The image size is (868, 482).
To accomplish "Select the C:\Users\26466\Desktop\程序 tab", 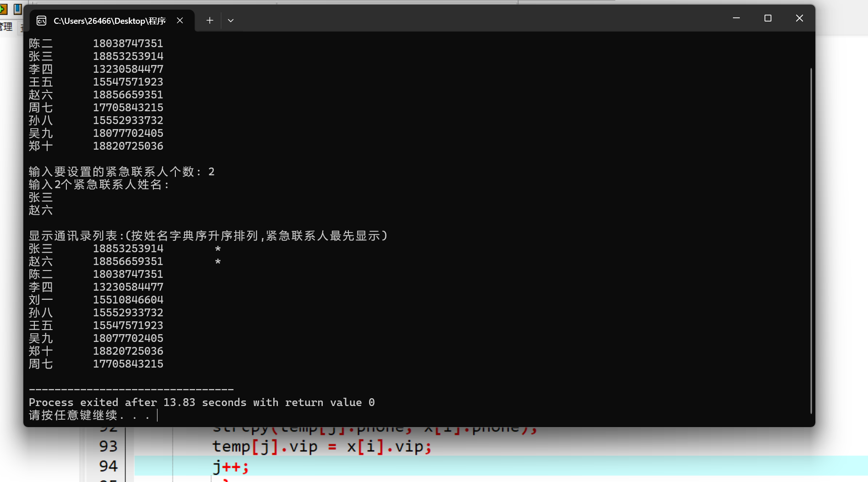I will pyautogui.click(x=112, y=21).
